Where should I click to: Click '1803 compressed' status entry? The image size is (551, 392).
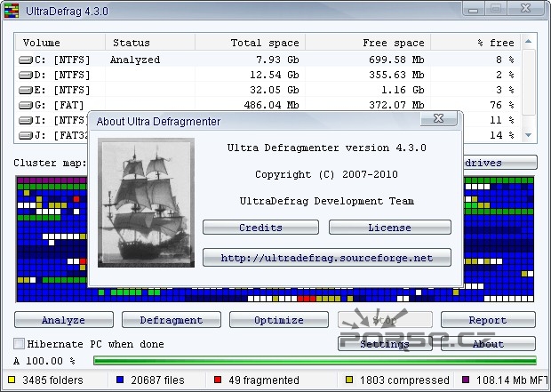pos(404,380)
